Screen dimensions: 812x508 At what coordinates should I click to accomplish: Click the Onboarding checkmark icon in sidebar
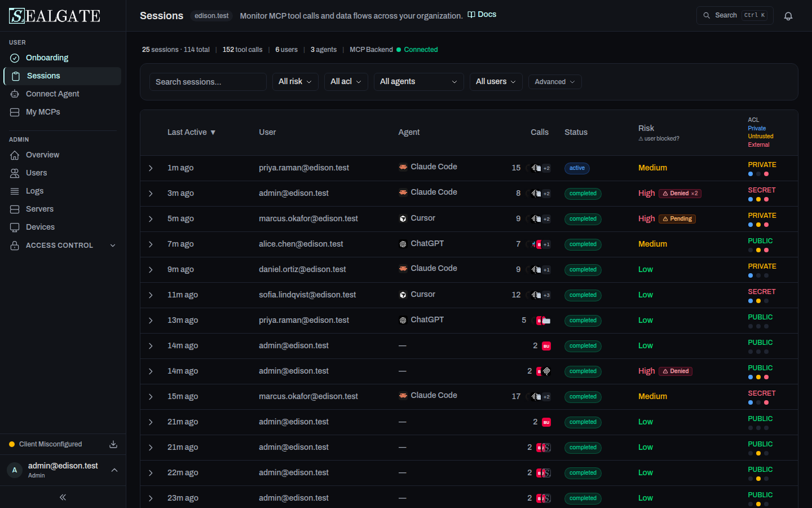click(15, 58)
